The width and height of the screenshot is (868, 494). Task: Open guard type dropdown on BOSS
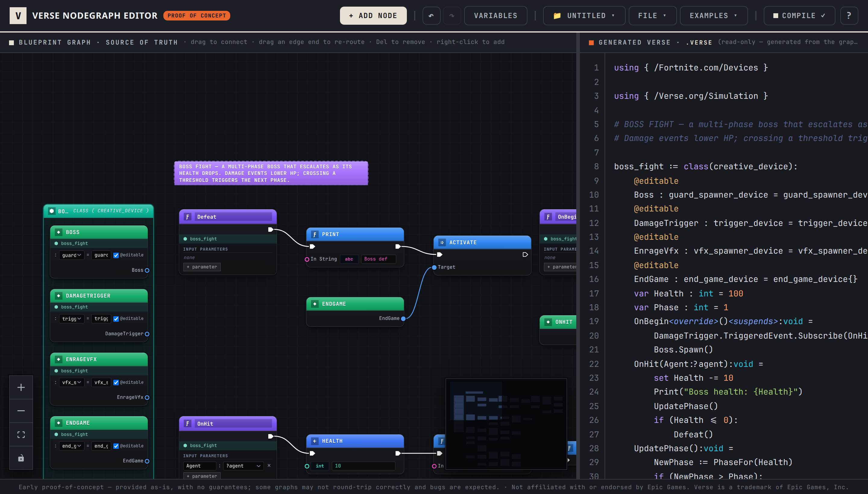click(x=72, y=255)
